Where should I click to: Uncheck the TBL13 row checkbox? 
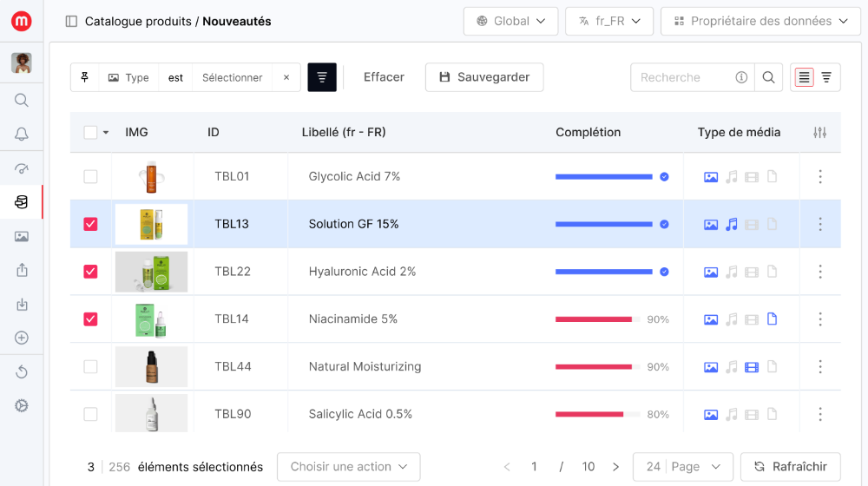coord(90,224)
